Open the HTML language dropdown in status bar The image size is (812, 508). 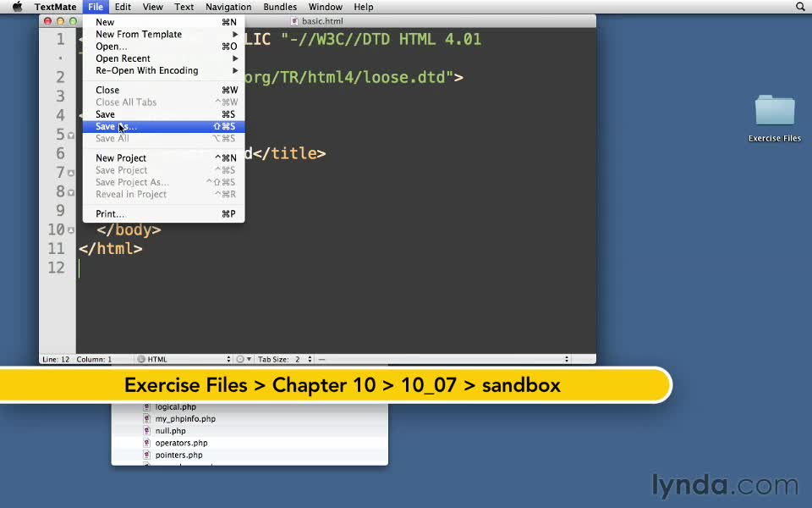184,359
